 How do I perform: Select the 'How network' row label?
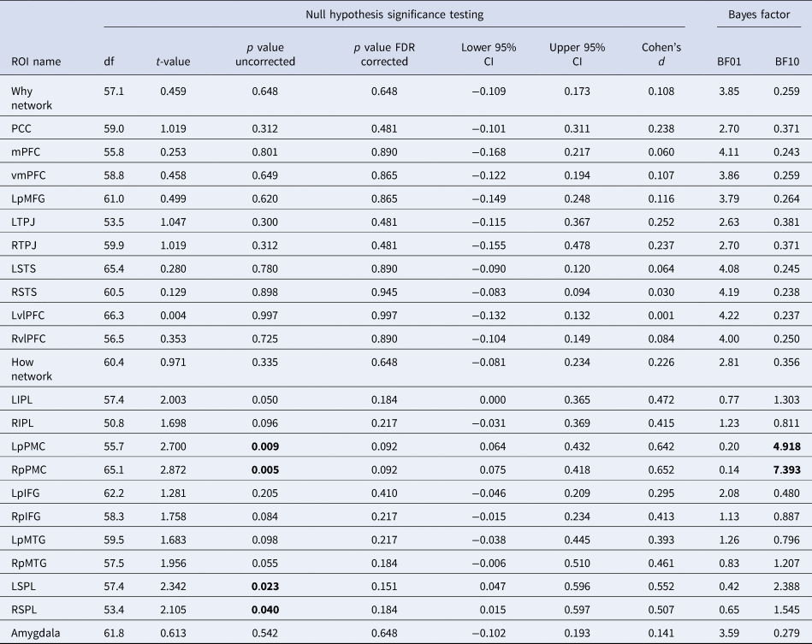tap(31, 369)
